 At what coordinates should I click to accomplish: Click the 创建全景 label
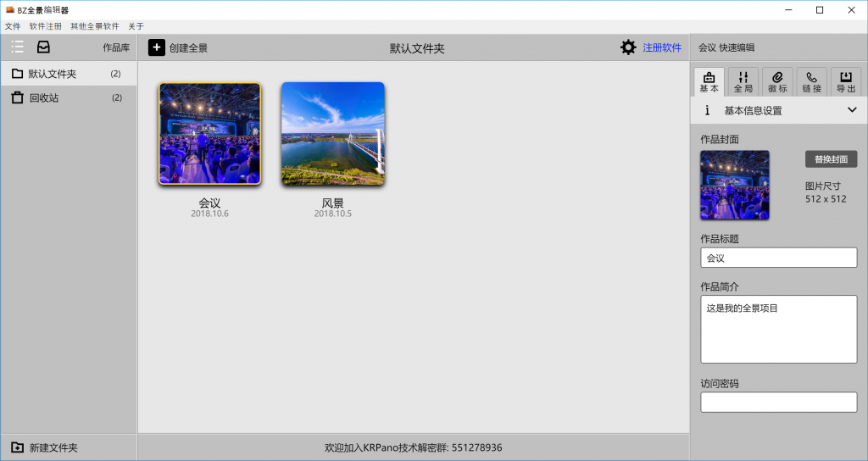(x=188, y=48)
